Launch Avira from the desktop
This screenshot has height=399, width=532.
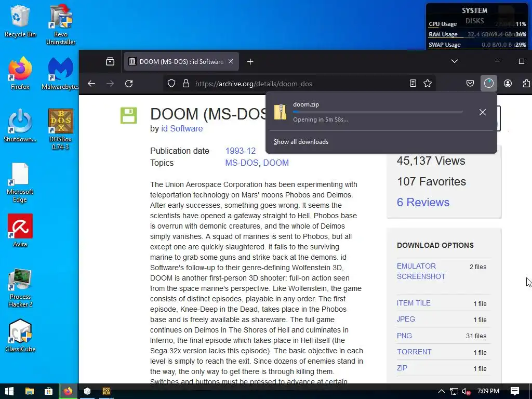pyautogui.click(x=20, y=231)
